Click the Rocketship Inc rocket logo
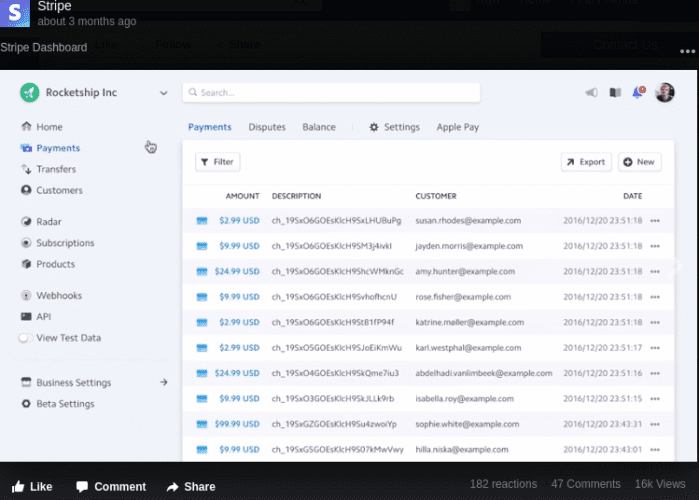 pyautogui.click(x=29, y=93)
